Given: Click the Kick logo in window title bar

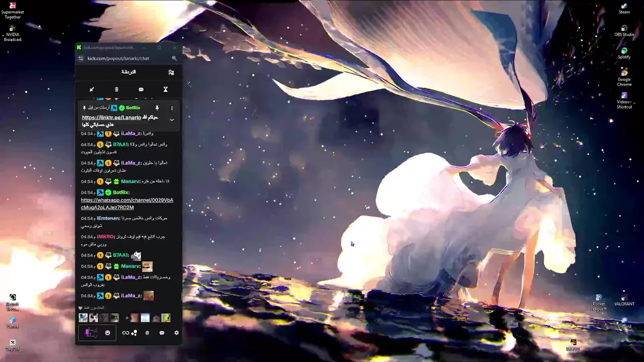Looking at the screenshot, I should pyautogui.click(x=79, y=48).
